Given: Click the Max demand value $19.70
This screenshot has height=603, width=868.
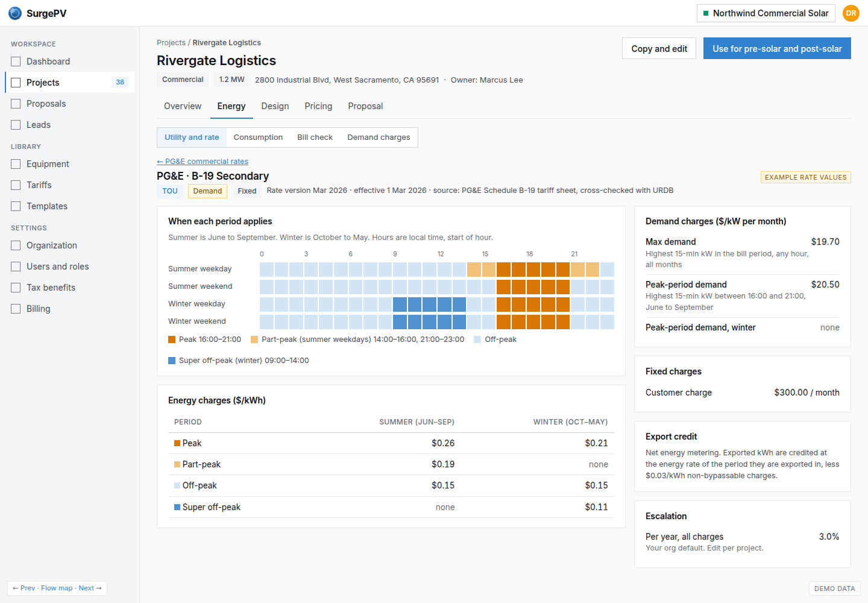Looking at the screenshot, I should pyautogui.click(x=825, y=242).
